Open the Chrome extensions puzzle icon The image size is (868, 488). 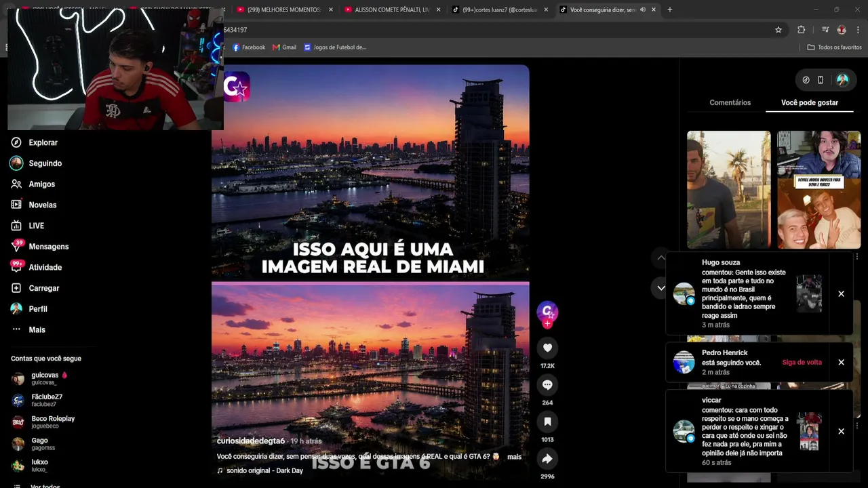pyautogui.click(x=801, y=30)
